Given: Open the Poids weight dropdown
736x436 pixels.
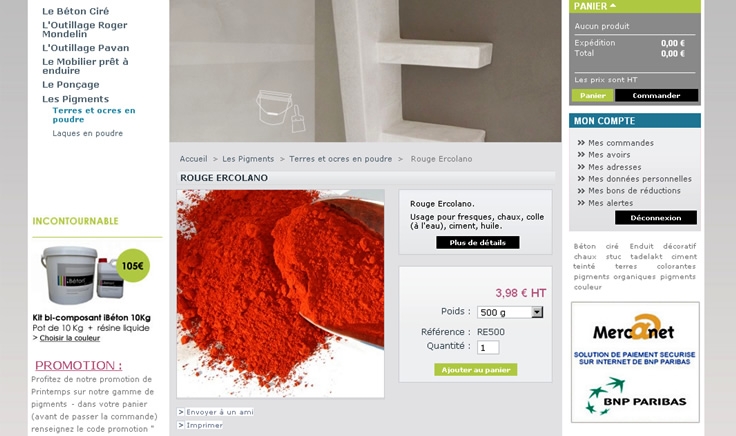Looking at the screenshot, I should (x=510, y=312).
